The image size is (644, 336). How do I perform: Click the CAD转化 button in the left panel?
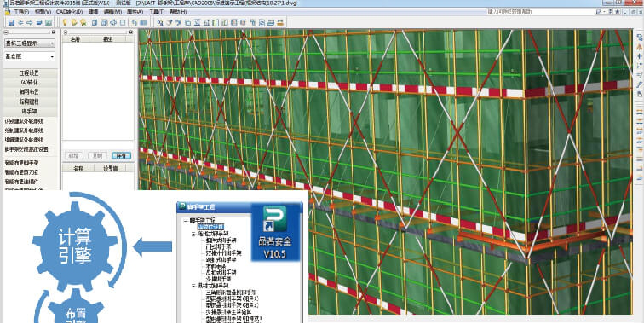[x=30, y=82]
